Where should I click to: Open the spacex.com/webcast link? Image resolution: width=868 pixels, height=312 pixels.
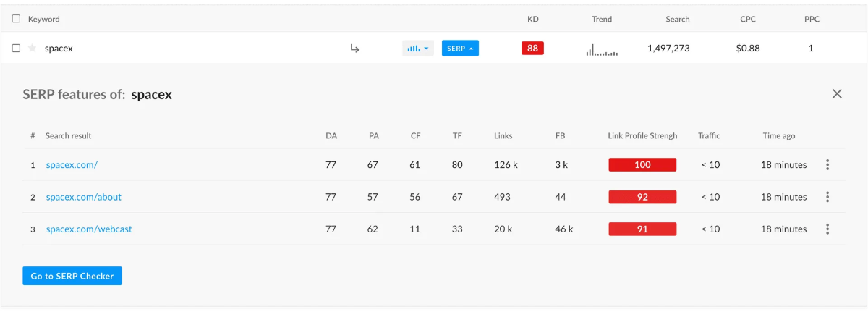click(x=89, y=229)
